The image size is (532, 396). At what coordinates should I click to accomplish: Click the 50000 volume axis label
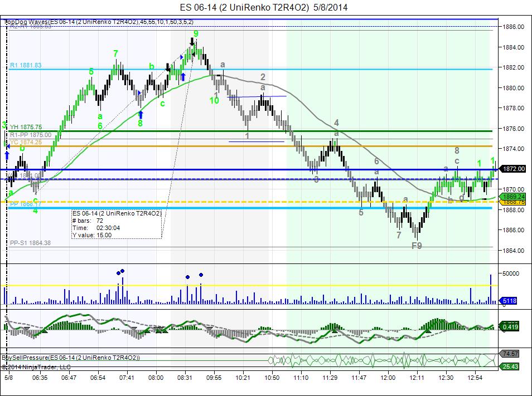(511, 273)
